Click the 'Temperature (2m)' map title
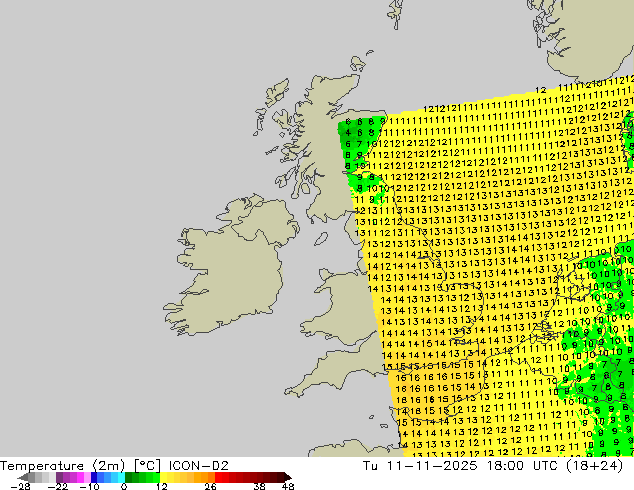Viewport: 634px width, 490px height. coord(63,466)
